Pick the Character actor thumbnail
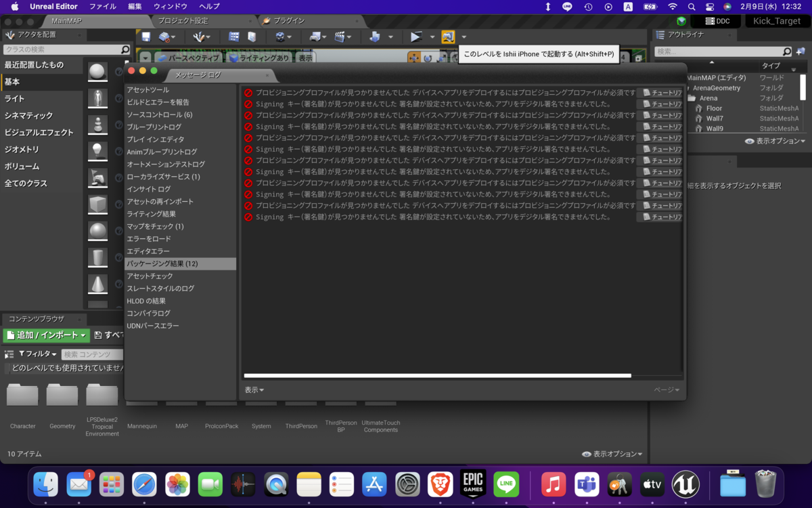Viewport: 812px width, 508px height. [98, 99]
